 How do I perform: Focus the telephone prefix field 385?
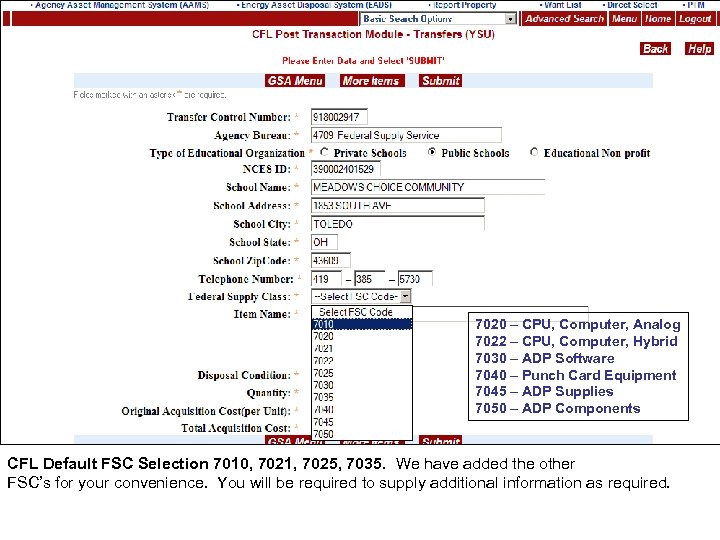click(x=370, y=279)
